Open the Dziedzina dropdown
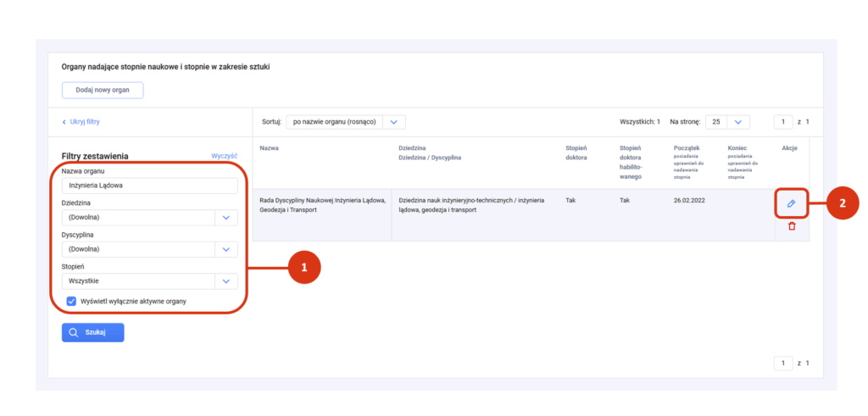 coord(149,218)
